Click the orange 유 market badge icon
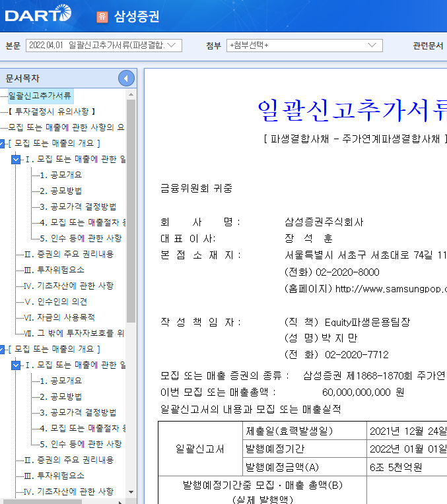The image size is (447, 504). (x=102, y=16)
